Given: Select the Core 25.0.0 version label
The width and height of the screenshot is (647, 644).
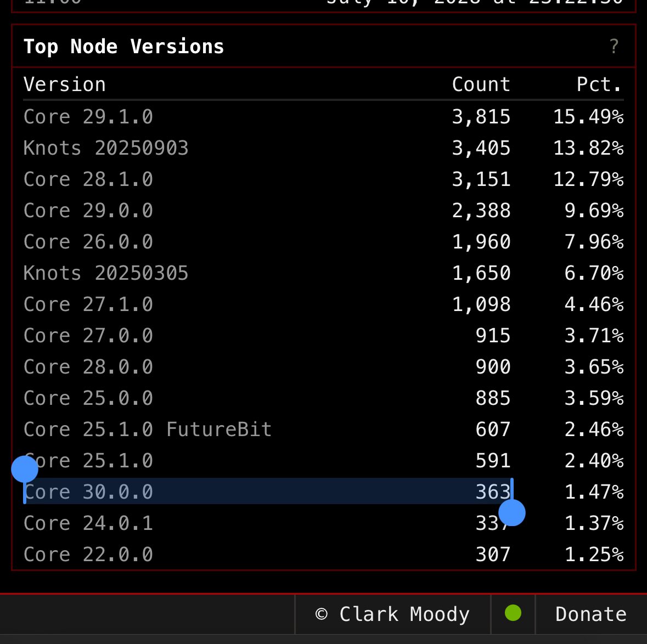Looking at the screenshot, I should tap(88, 399).
